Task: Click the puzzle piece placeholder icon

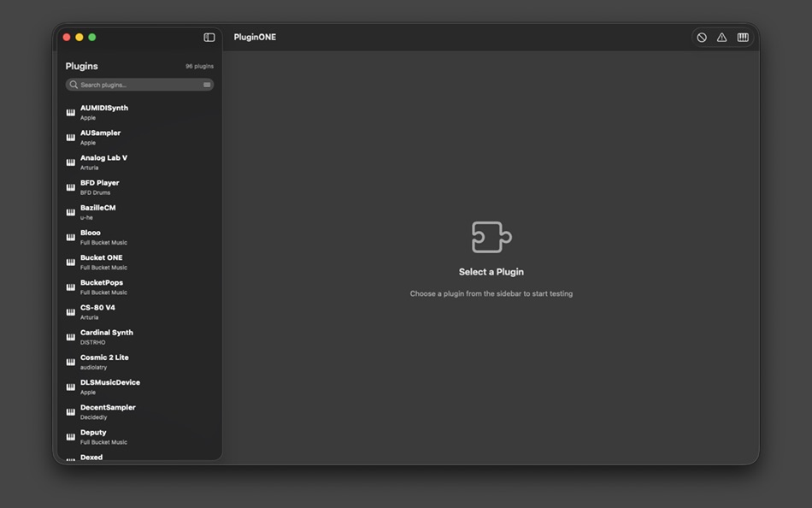Action: point(491,238)
